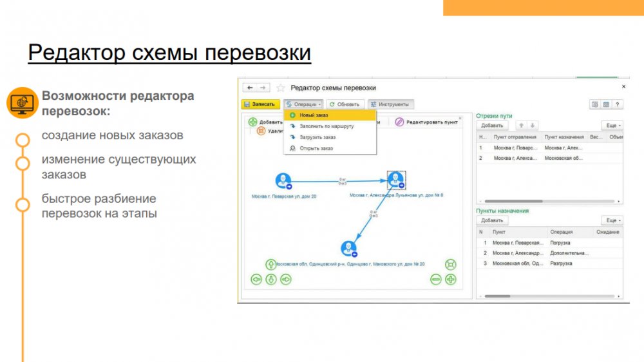This screenshot has width=644, height=362.
Task: Pan the diagram left with green arrow
Action: tap(256, 279)
